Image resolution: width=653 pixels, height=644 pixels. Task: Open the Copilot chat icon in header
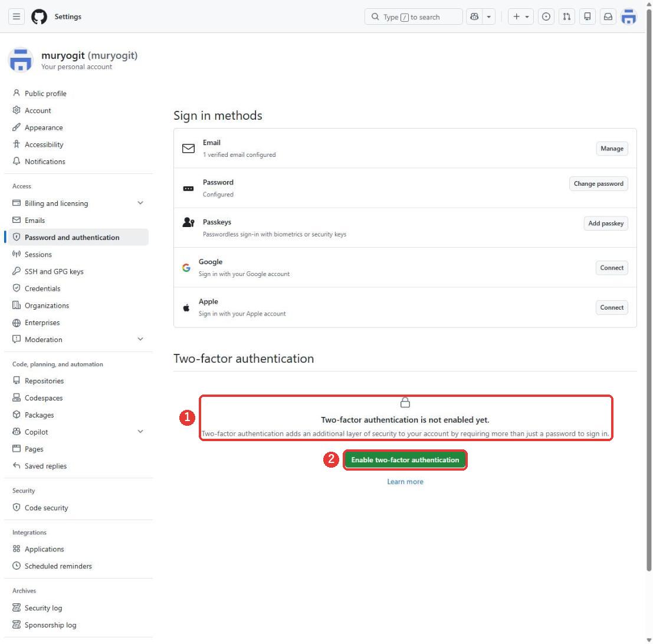(474, 17)
